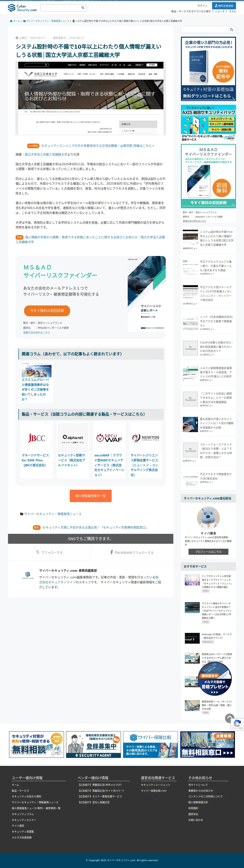Click the 個人情報漏洩事件一覧 button
The height and width of the screenshot is (868, 244).
tap(90, 496)
